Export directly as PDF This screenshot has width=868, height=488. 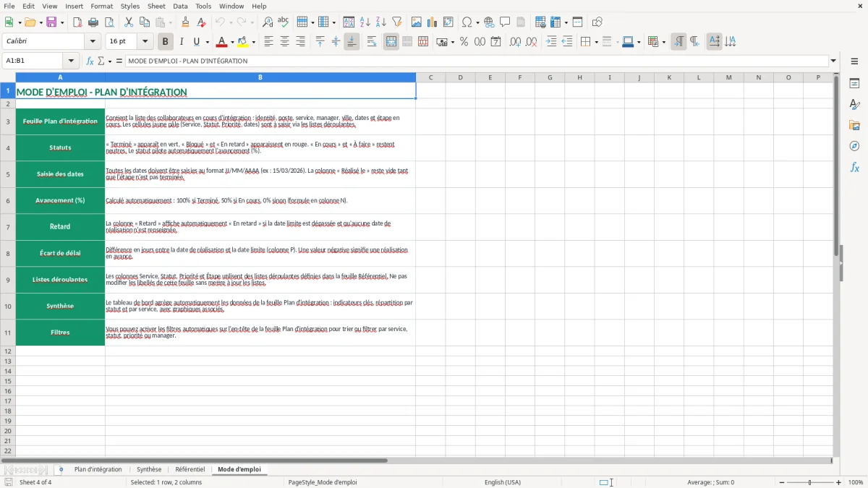coord(77,22)
